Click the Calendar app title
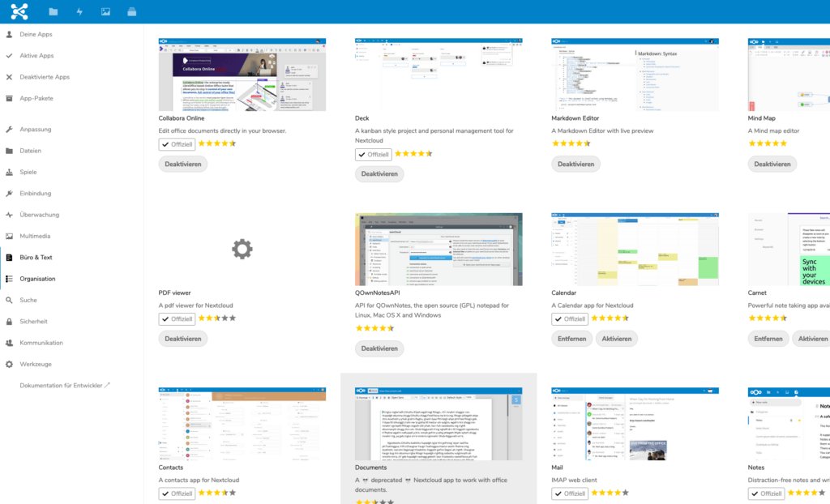The image size is (830, 504). [x=564, y=293]
